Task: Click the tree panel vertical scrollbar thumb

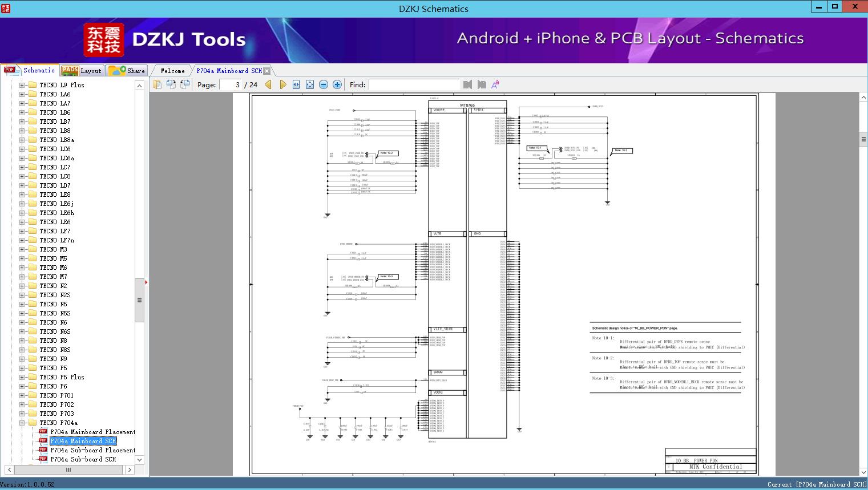Action: coord(139,300)
